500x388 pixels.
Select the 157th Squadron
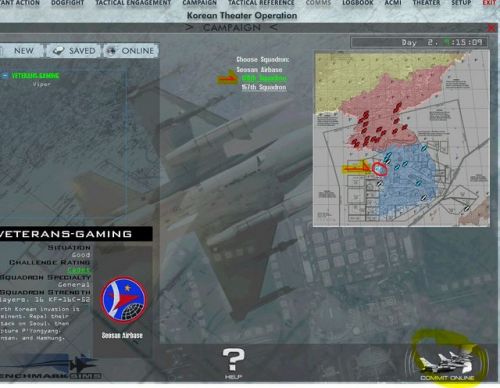click(x=264, y=87)
